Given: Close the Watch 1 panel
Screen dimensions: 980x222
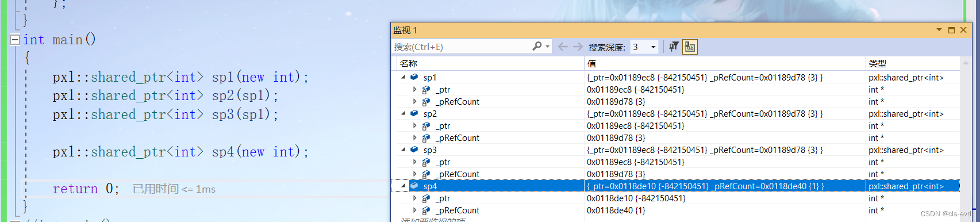Looking at the screenshot, I should click(963, 30).
